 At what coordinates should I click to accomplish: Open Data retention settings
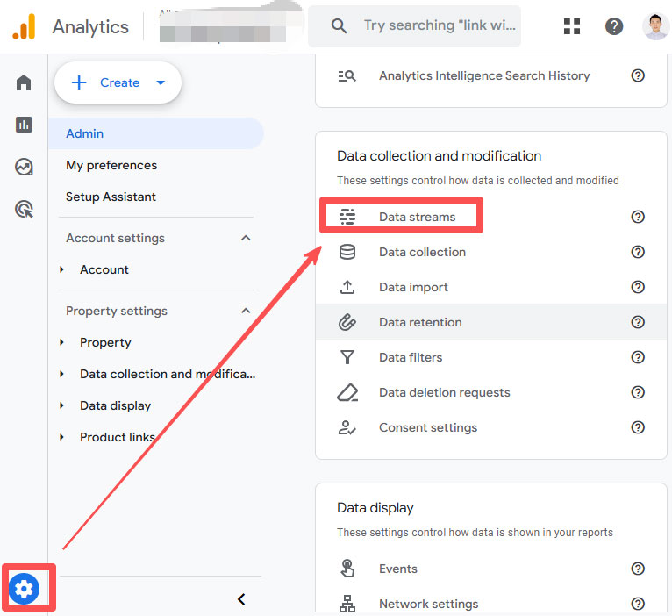419,322
